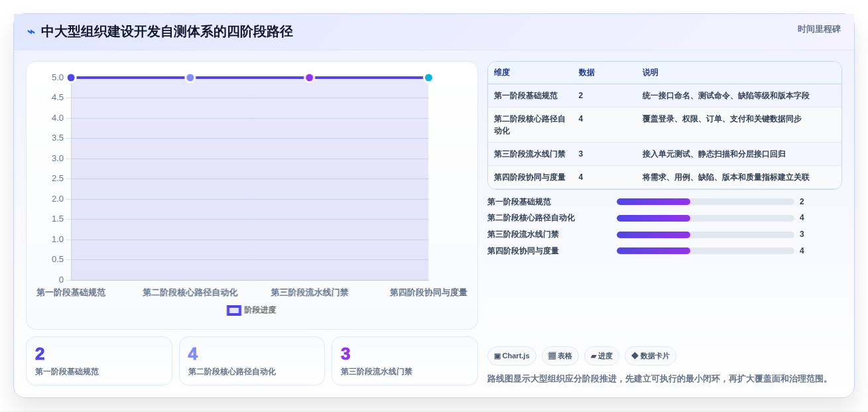
Task: Select the purple chart point for 第三阶段流水线门禁
Action: coord(309,78)
